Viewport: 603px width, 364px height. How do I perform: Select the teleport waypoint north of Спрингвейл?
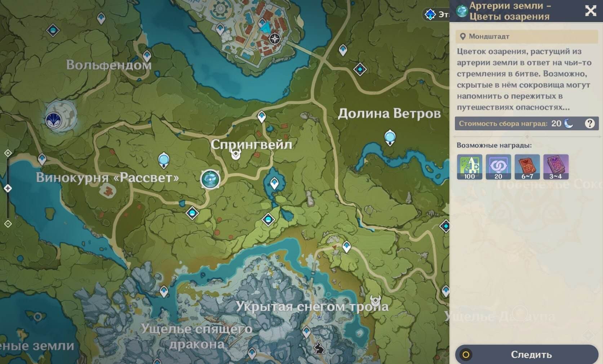[x=262, y=116]
